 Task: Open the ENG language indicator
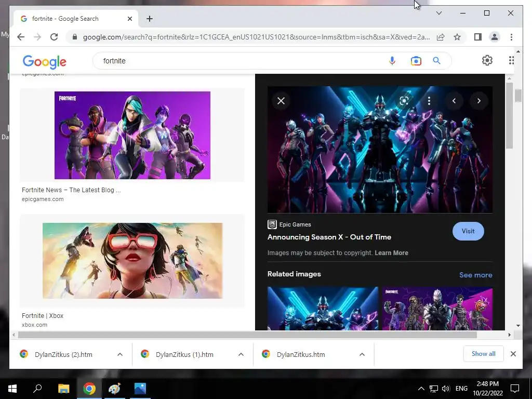point(461,389)
